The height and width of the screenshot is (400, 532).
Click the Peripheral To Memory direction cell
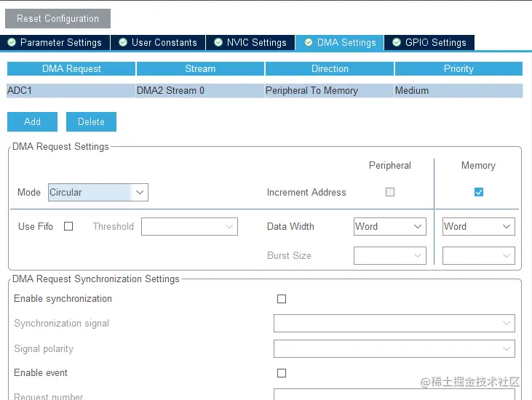[329, 90]
